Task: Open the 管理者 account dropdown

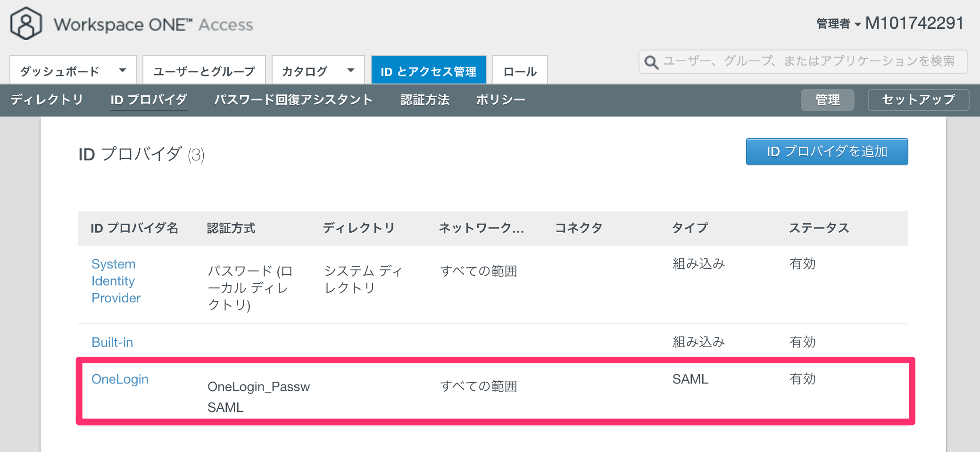Action: (x=839, y=24)
